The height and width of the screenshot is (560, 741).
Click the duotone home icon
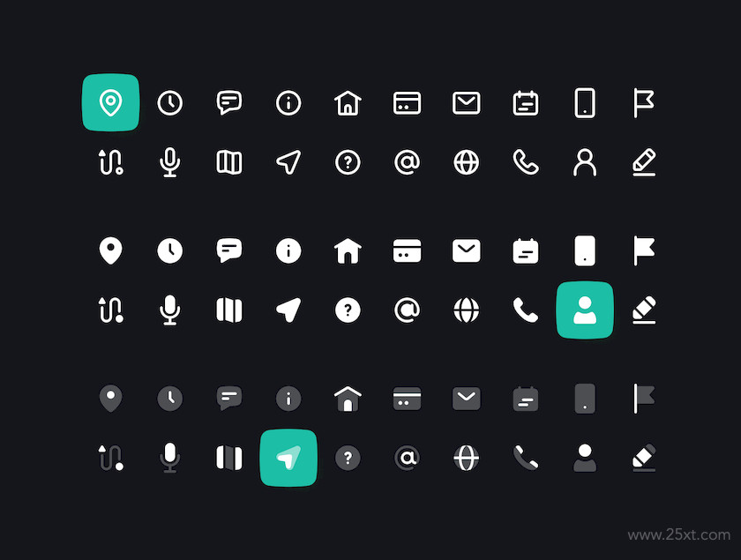tap(348, 399)
